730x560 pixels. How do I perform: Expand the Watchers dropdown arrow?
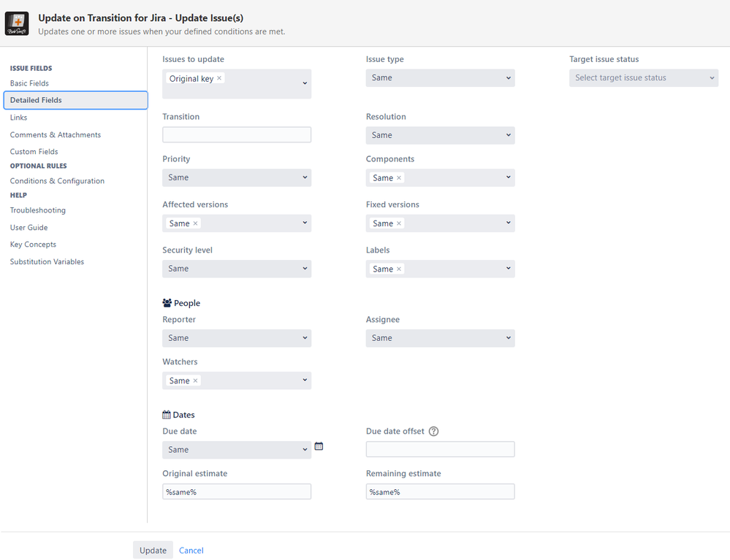coord(305,380)
